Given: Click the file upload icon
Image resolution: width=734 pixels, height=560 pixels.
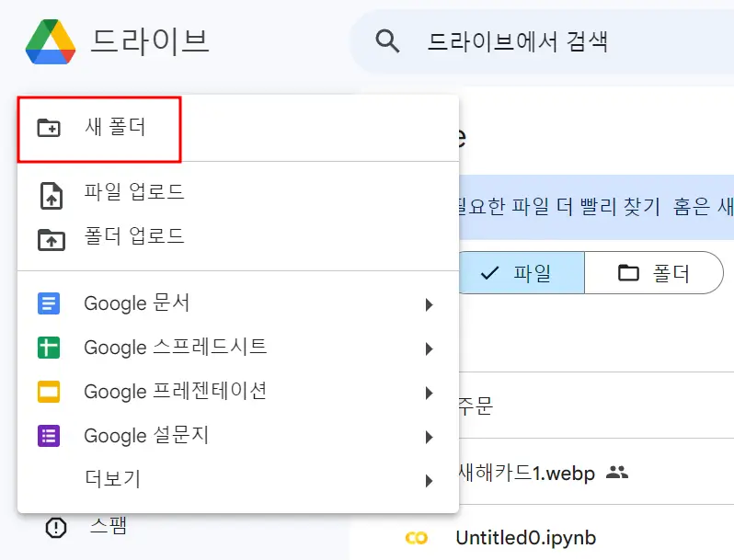Looking at the screenshot, I should click(x=52, y=196).
